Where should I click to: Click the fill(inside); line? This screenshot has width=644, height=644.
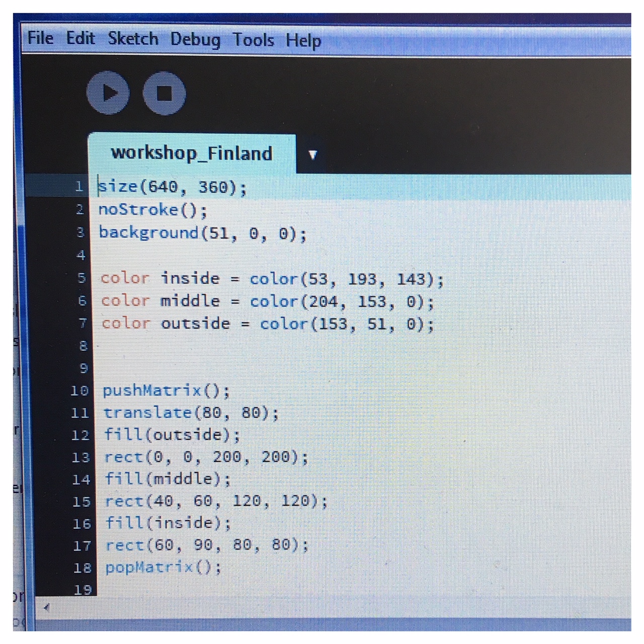point(168,523)
